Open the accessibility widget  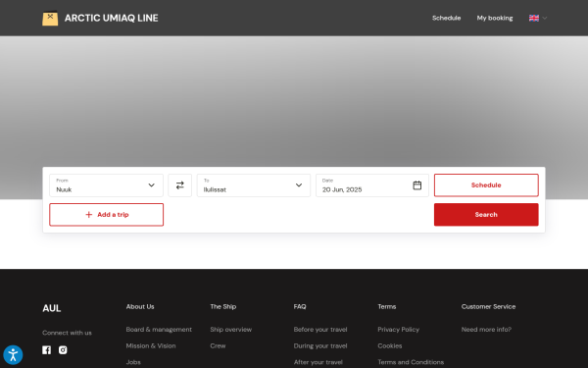[x=13, y=355]
